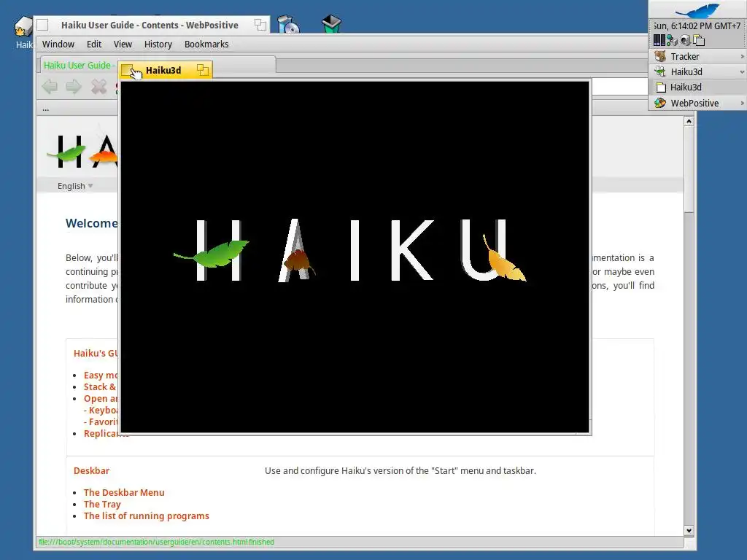
Task: Open The Deskbar Menu link
Action: coord(124,492)
